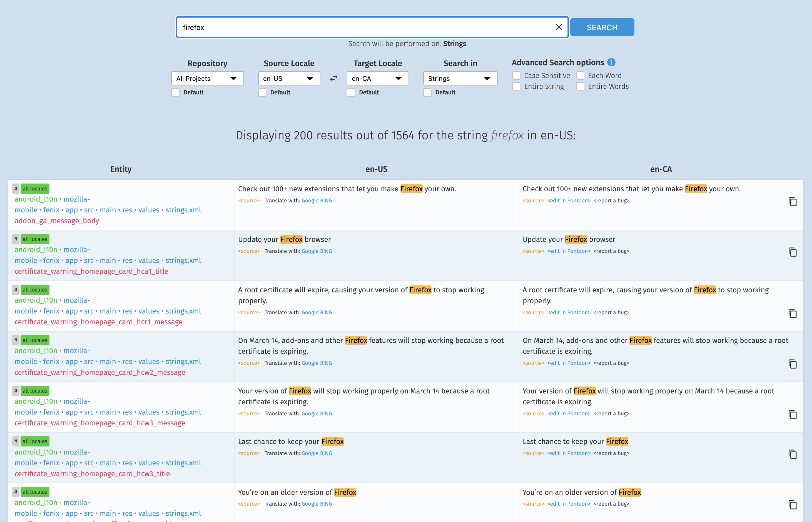This screenshot has height=522, width=812.
Task: Open the Repository All Projects dropdown
Action: pos(207,79)
